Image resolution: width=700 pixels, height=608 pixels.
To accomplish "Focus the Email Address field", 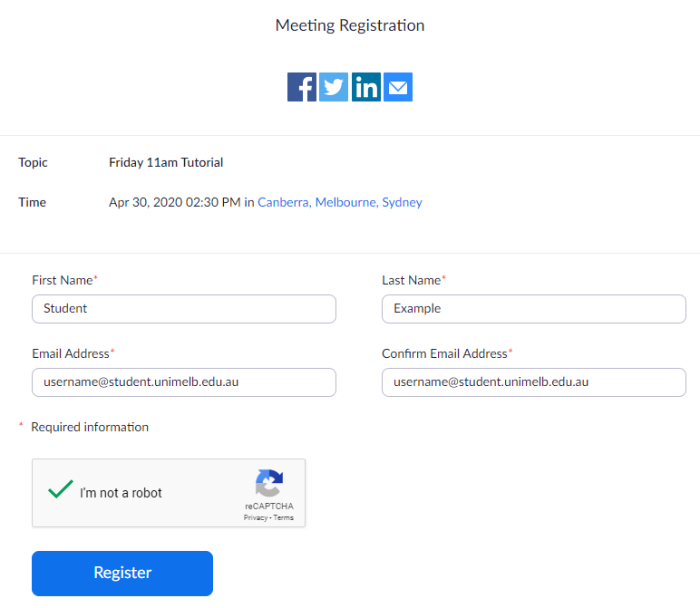I will [x=184, y=382].
